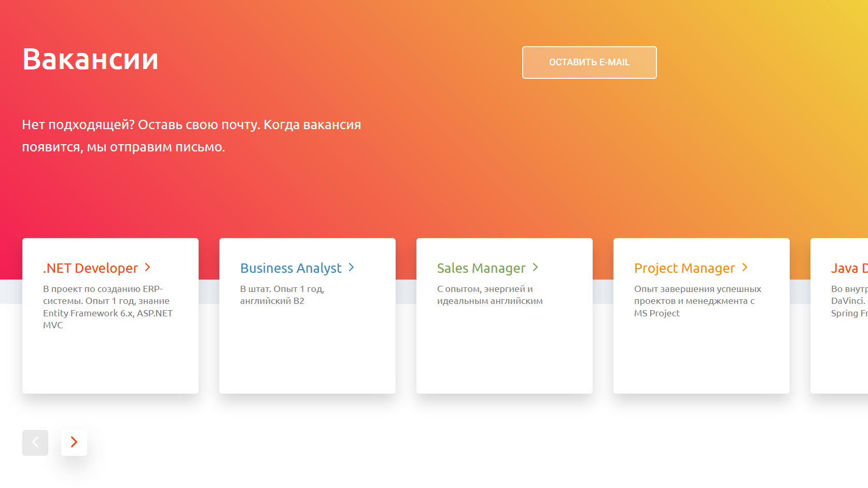868x488 pixels.
Task: Open the Business Analyst vacancy title
Action: point(290,268)
